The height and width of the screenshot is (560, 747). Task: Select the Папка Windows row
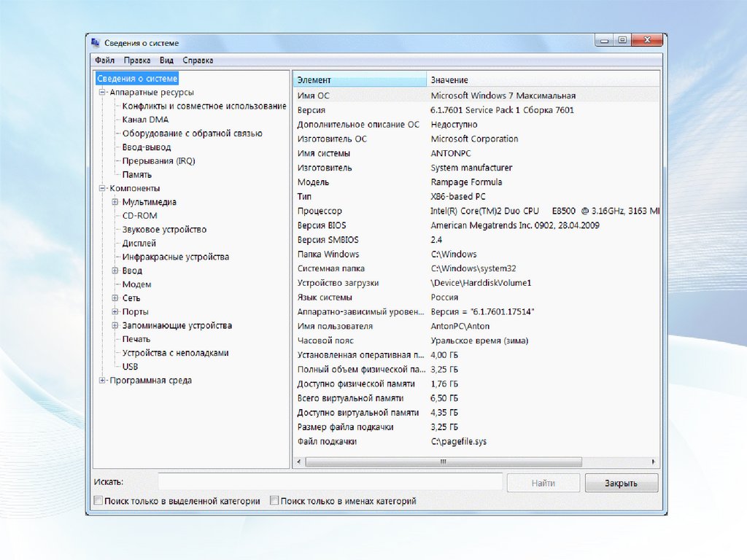tap(476, 254)
